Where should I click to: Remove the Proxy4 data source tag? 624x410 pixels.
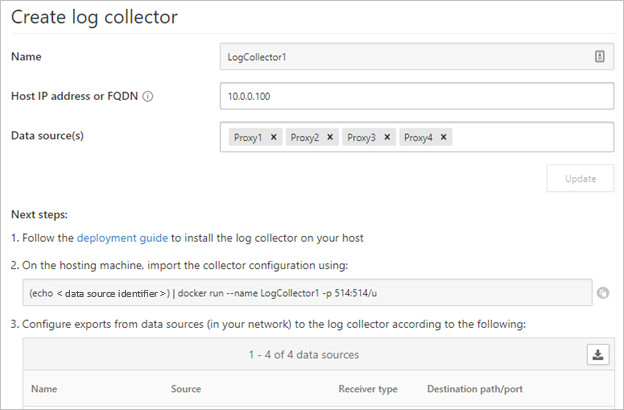tap(444, 137)
